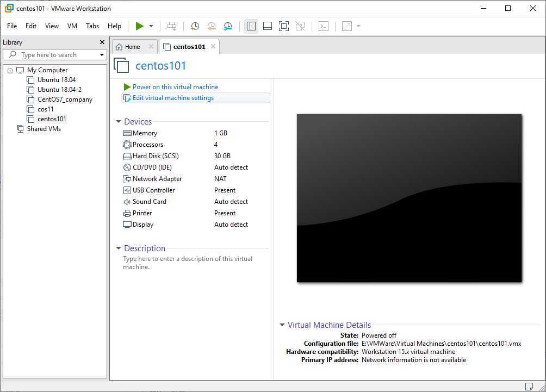This screenshot has width=546, height=392.
Task: Select Ubuntu 18.04-2 virtual machine
Action: 59,90
